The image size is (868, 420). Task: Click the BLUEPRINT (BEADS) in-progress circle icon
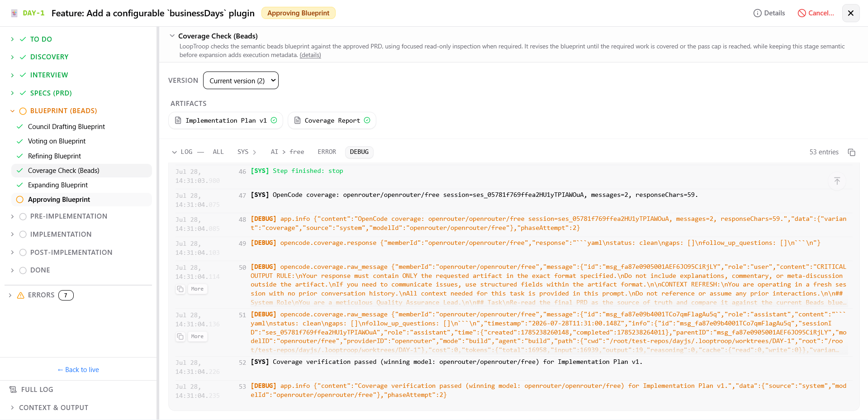click(23, 111)
